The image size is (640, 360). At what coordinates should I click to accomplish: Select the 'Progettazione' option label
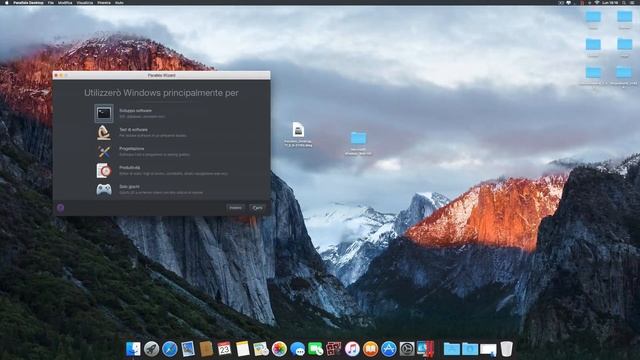coord(131,149)
